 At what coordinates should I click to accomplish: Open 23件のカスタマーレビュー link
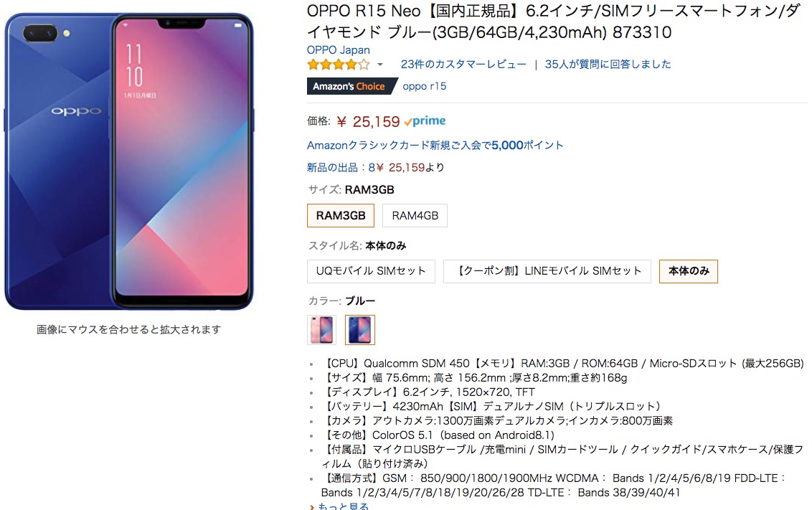463,65
